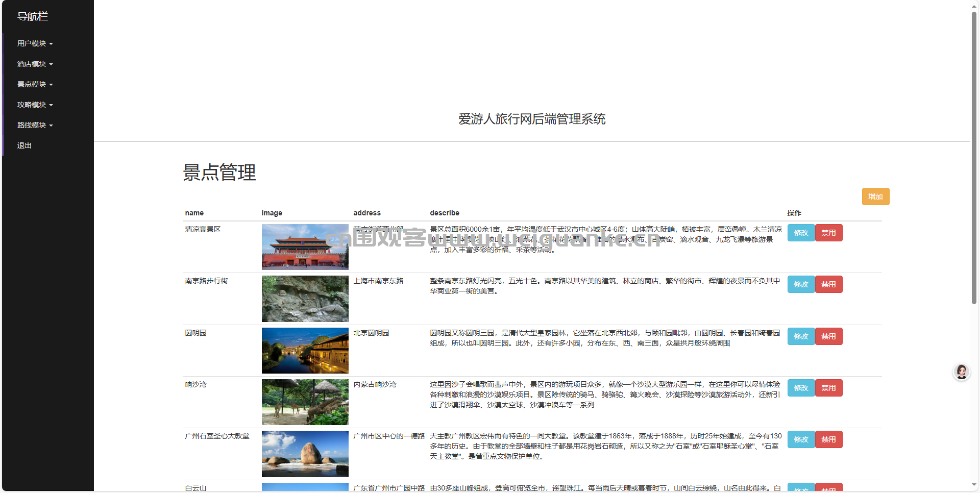Click 修改 for 圆明园
Screen dimensions: 980x493
pos(801,336)
